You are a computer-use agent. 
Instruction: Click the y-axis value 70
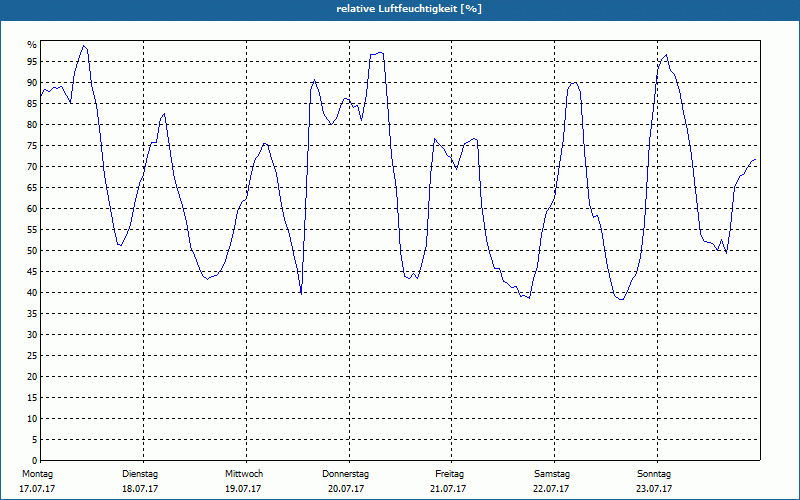click(x=32, y=167)
